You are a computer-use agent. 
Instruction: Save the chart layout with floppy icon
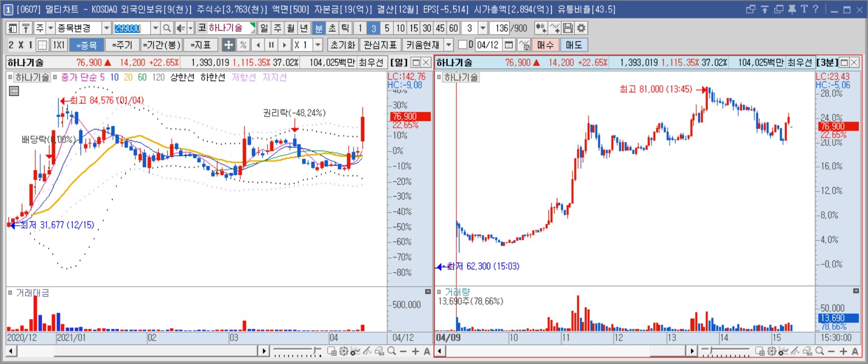pos(568,29)
